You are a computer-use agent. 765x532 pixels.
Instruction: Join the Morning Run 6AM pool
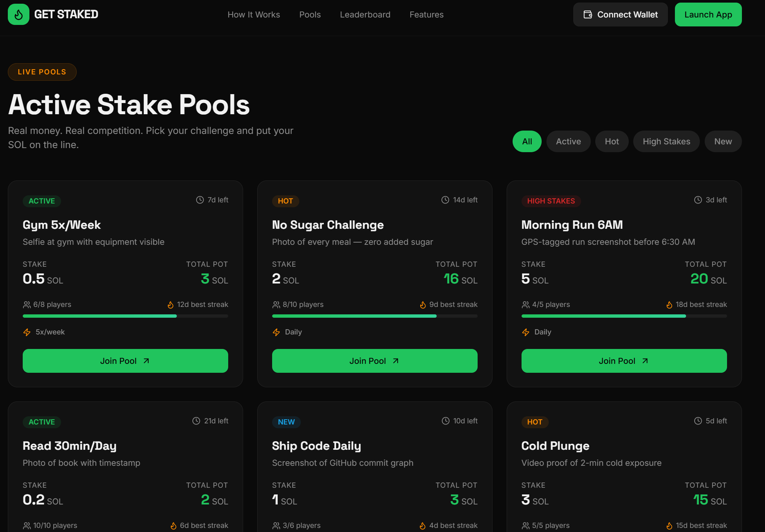tap(624, 361)
